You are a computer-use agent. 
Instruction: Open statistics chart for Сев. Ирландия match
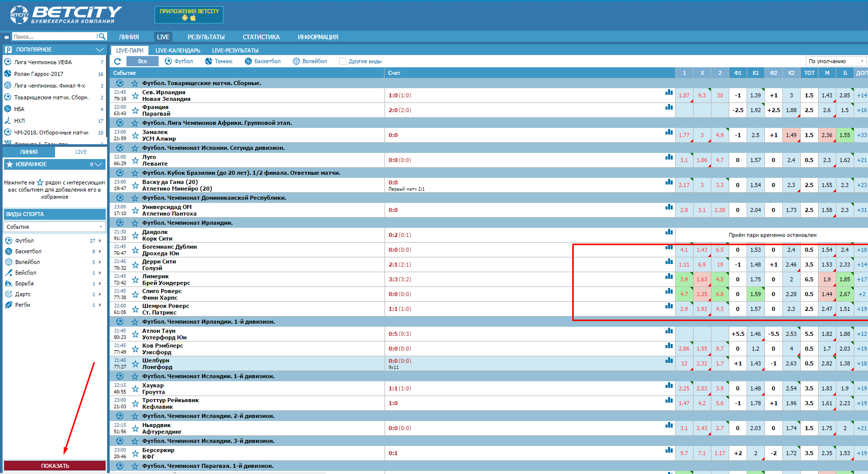(669, 92)
